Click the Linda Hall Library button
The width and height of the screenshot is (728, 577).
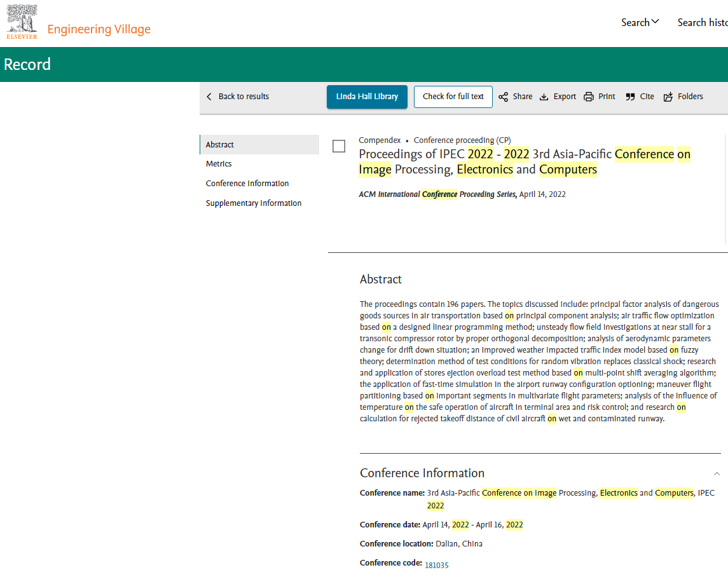367,97
